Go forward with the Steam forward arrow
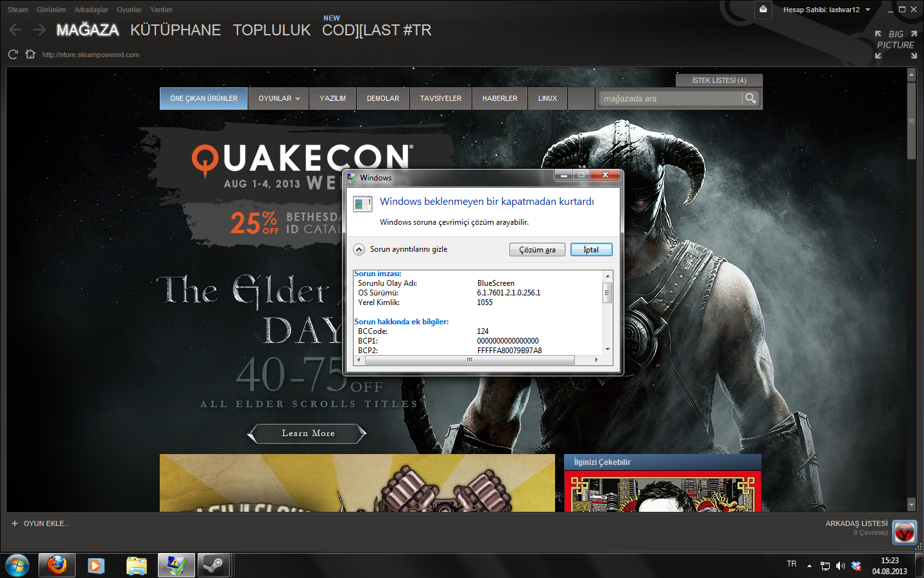The height and width of the screenshot is (578, 924). pos(39,30)
